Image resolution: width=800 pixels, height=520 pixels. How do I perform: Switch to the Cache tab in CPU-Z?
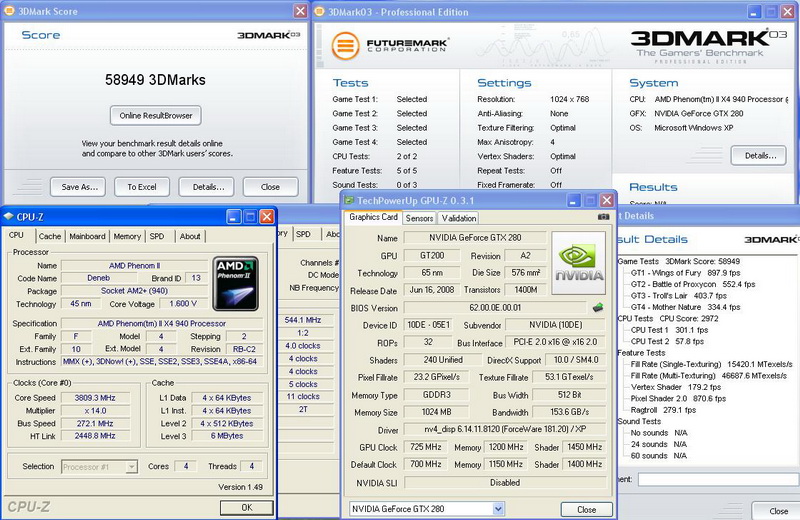point(49,236)
